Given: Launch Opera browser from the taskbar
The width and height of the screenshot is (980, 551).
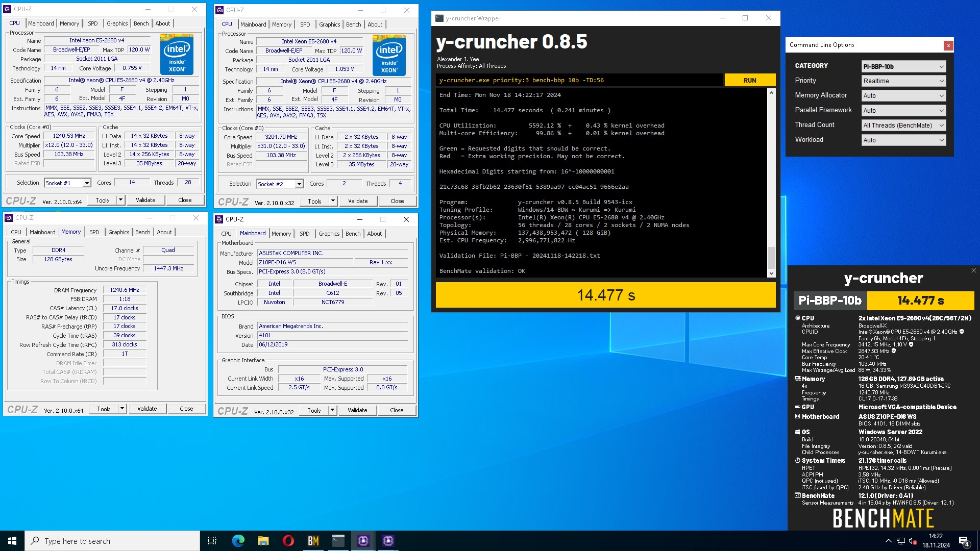Looking at the screenshot, I should coord(288,541).
